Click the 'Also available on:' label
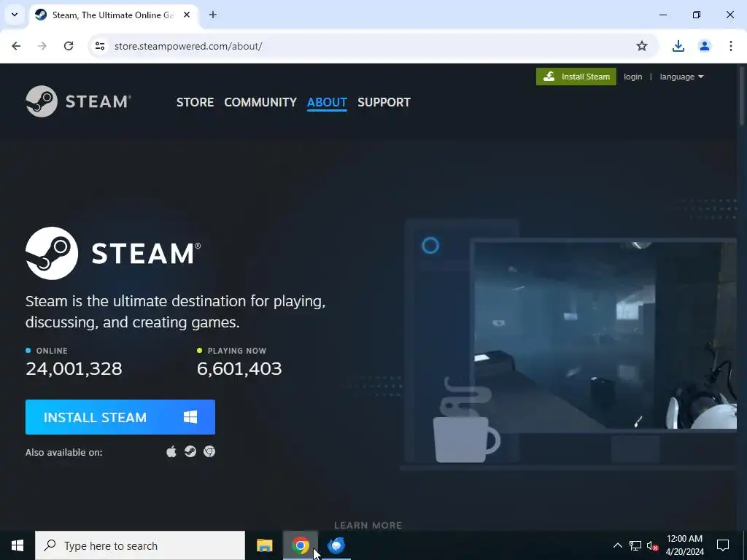747x560 pixels. click(x=64, y=452)
